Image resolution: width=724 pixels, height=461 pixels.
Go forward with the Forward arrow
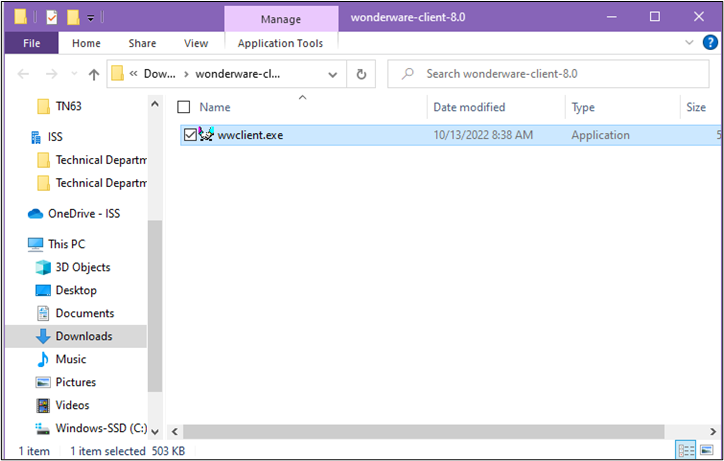click(52, 74)
